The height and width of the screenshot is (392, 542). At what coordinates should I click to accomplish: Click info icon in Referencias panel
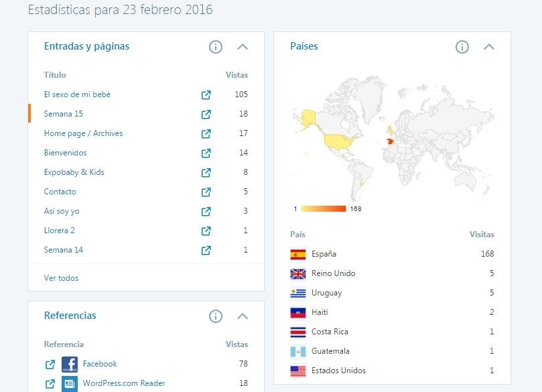tap(216, 316)
